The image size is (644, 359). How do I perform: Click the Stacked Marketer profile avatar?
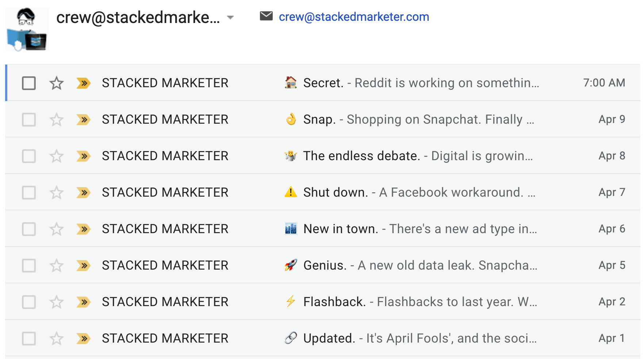point(27,30)
